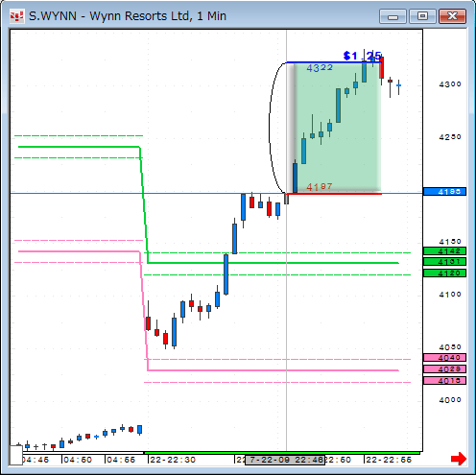Click the small white box at bottom-left corner

(x=15, y=455)
